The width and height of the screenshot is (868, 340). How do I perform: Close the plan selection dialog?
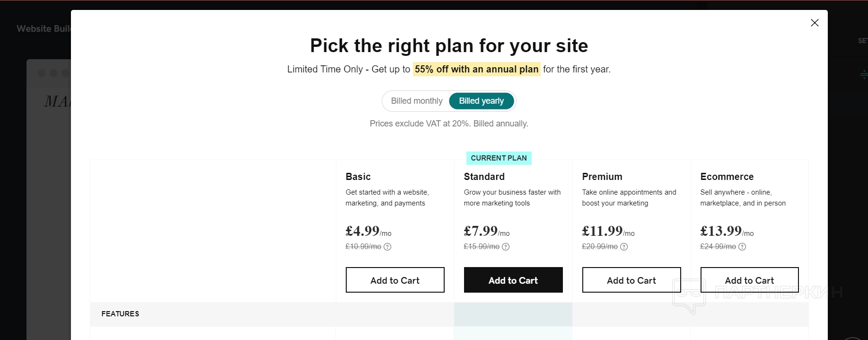pyautogui.click(x=815, y=23)
